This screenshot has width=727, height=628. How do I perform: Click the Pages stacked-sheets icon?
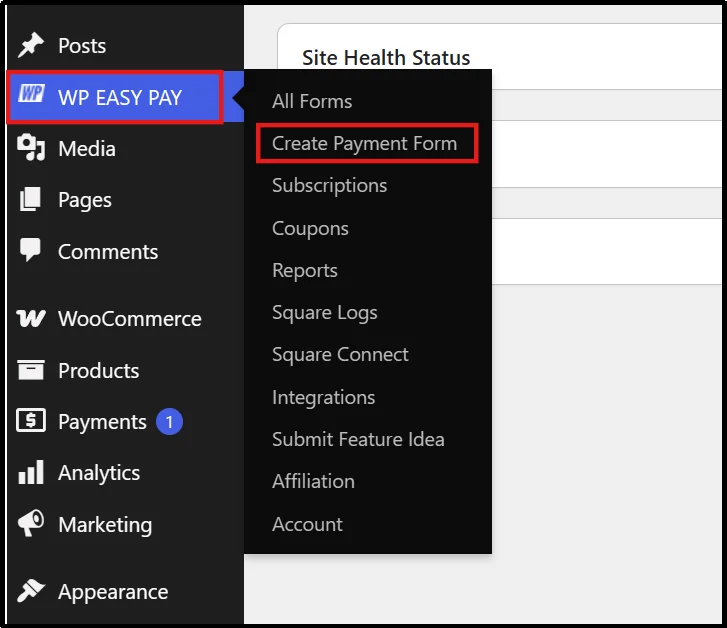(30, 199)
